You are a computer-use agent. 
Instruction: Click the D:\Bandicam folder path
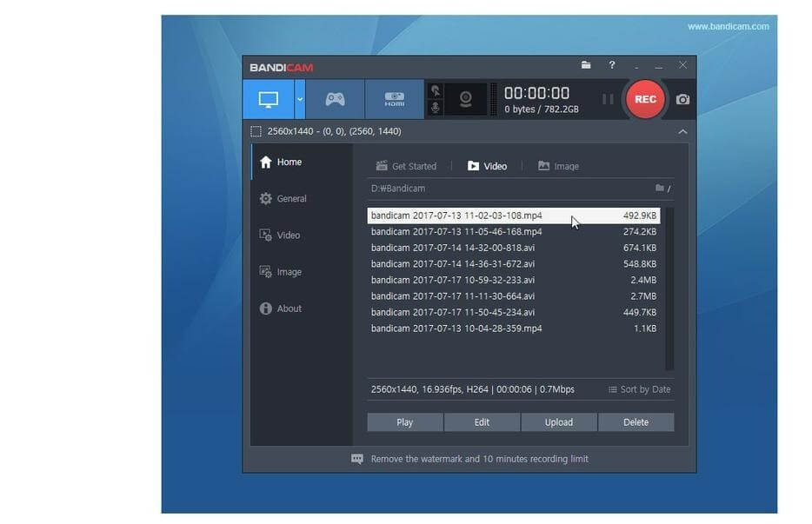397,189
